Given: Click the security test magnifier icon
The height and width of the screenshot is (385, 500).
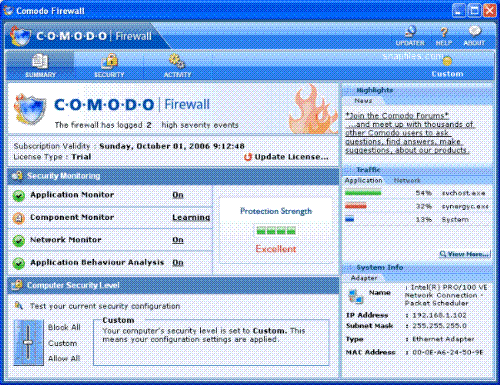Looking at the screenshot, I should (x=19, y=305).
